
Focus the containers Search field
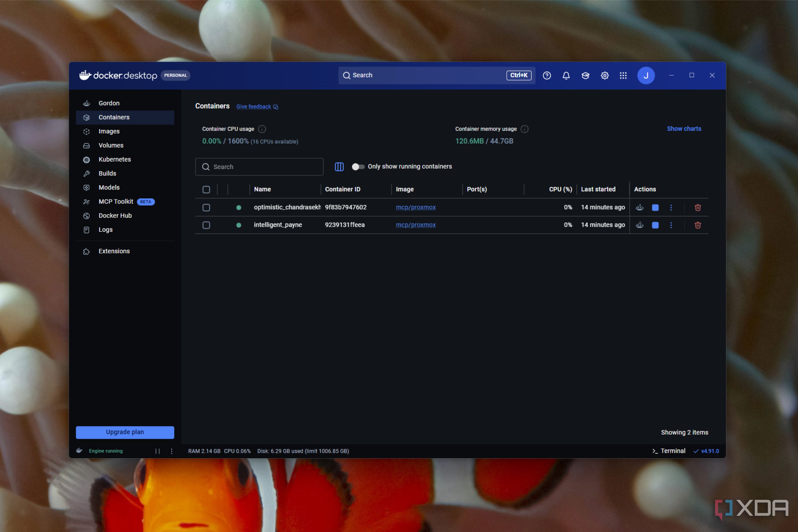259,167
